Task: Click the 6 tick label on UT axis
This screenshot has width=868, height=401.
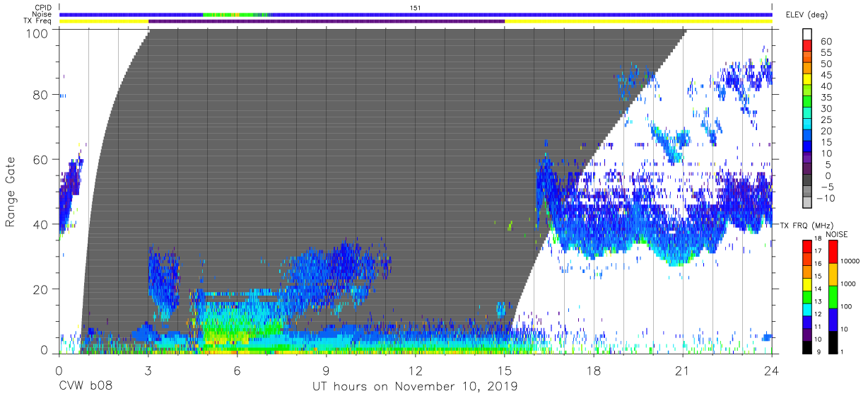Action: tap(237, 370)
